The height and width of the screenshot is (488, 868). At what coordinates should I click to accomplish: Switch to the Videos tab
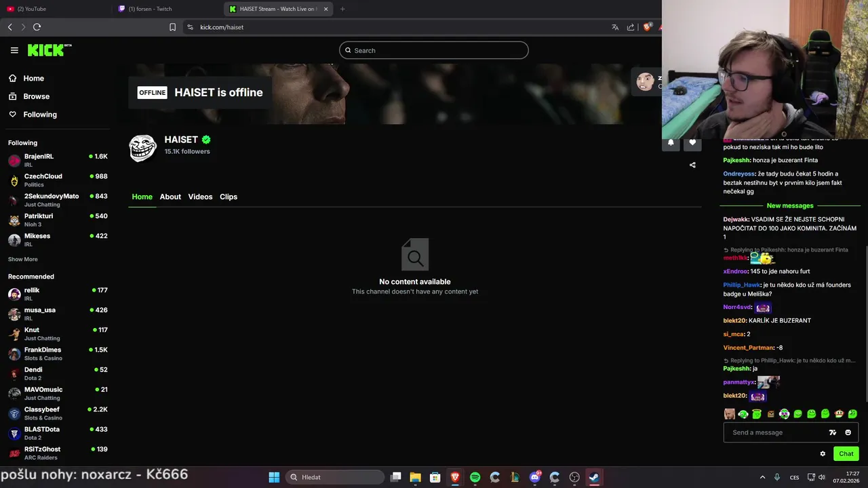pos(200,197)
